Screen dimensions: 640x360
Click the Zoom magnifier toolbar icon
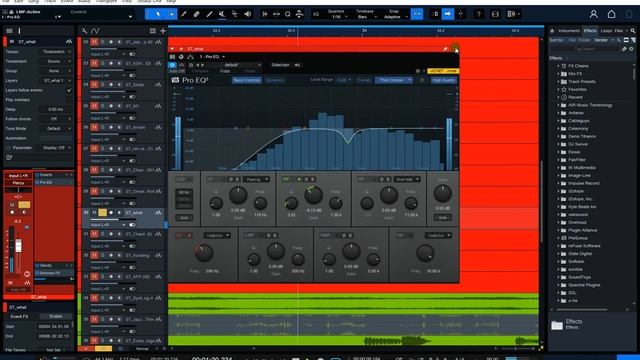288,14
